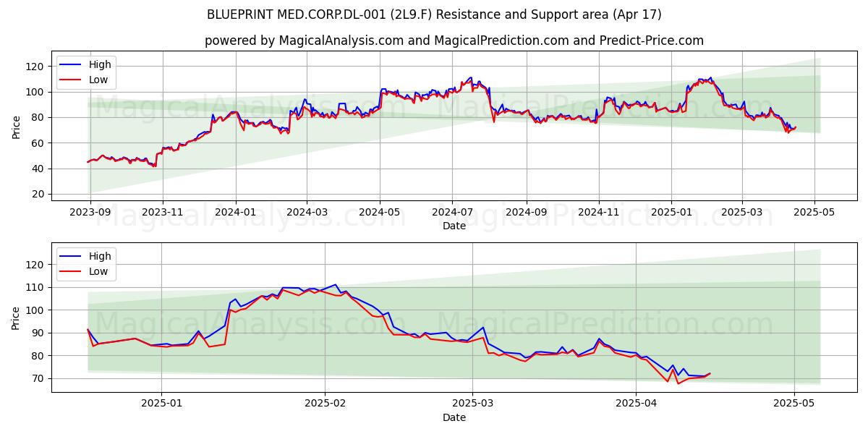
Task: Click the '2024-03' tick on top chart
Action: click(x=306, y=212)
